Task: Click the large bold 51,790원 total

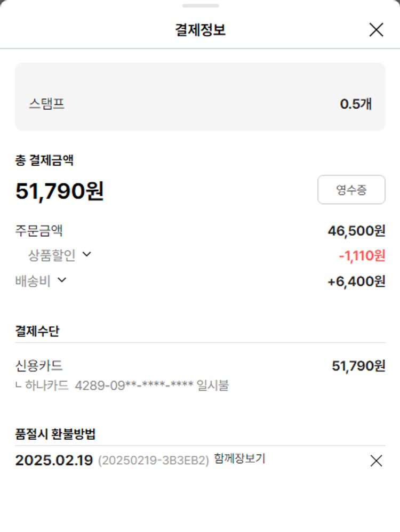Action: (x=60, y=191)
